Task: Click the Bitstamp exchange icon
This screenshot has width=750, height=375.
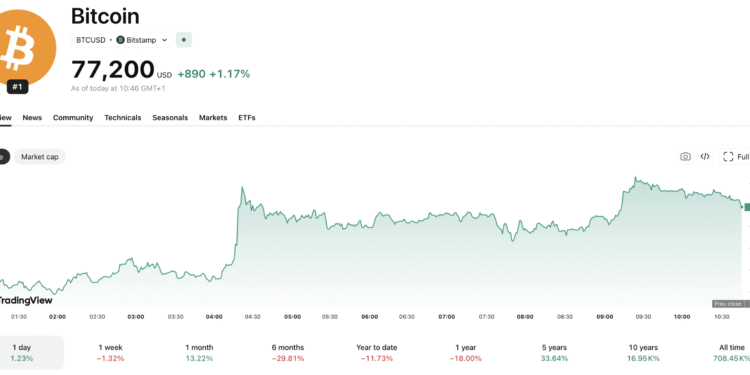Action: pyautogui.click(x=121, y=40)
